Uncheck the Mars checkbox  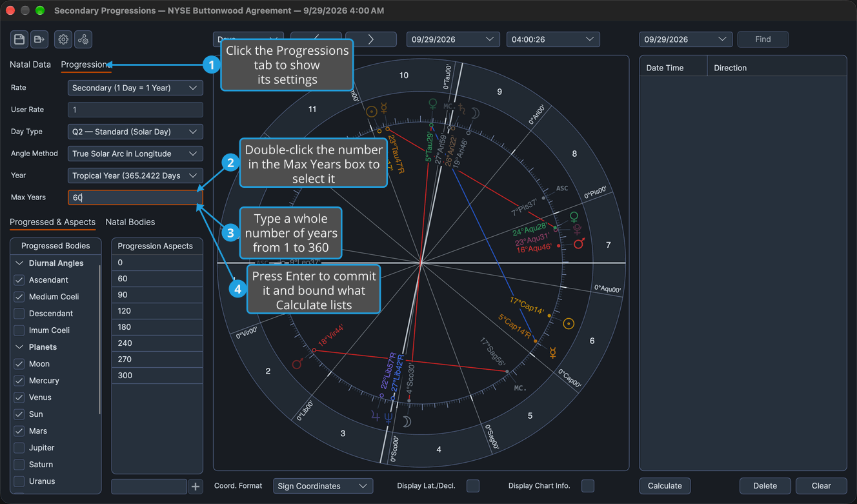(19, 431)
